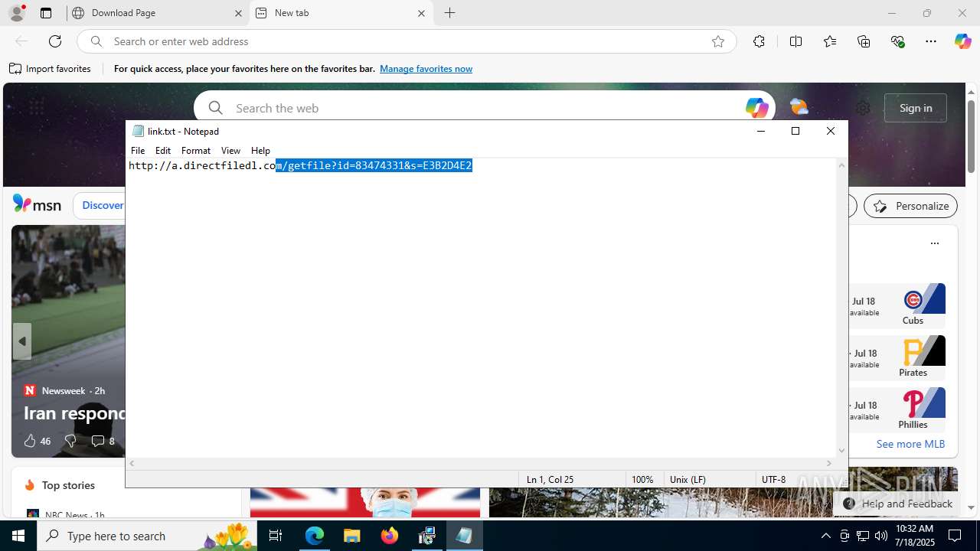Open the Pirates game card
Image resolution: width=980 pixels, height=551 pixels.
(x=897, y=357)
